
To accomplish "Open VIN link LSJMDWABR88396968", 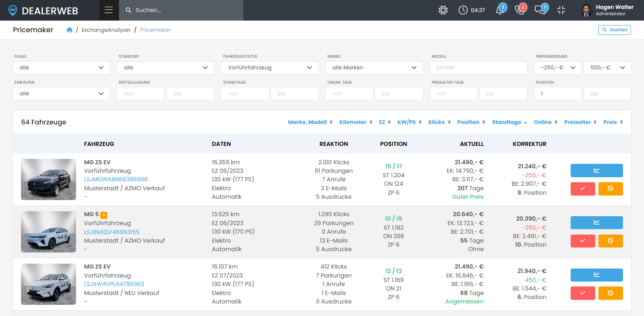I will (x=116, y=179).
